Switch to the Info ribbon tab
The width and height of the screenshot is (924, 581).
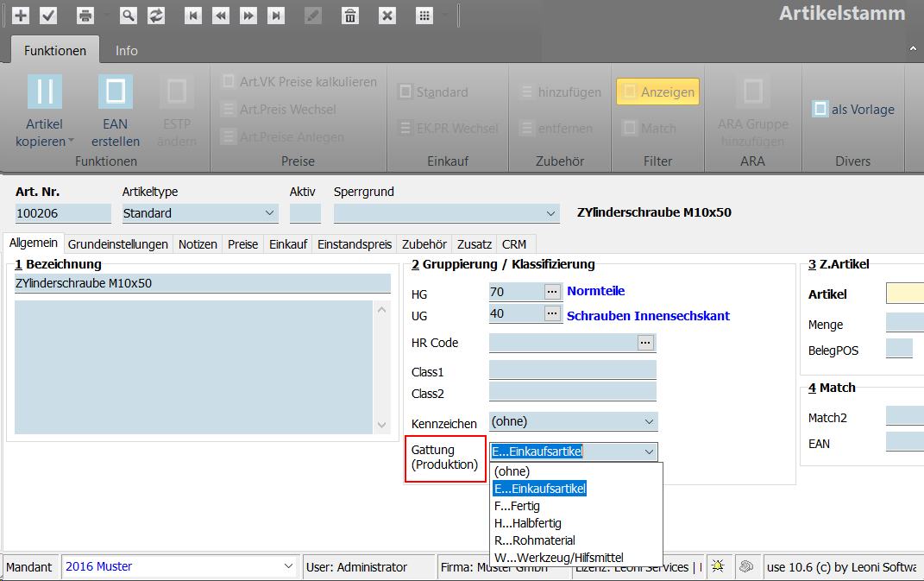coord(126,51)
